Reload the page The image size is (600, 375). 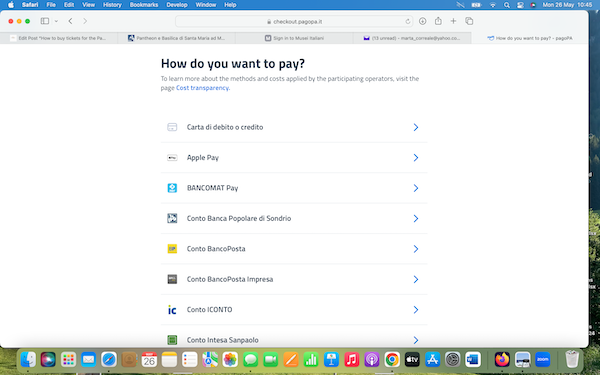408,21
